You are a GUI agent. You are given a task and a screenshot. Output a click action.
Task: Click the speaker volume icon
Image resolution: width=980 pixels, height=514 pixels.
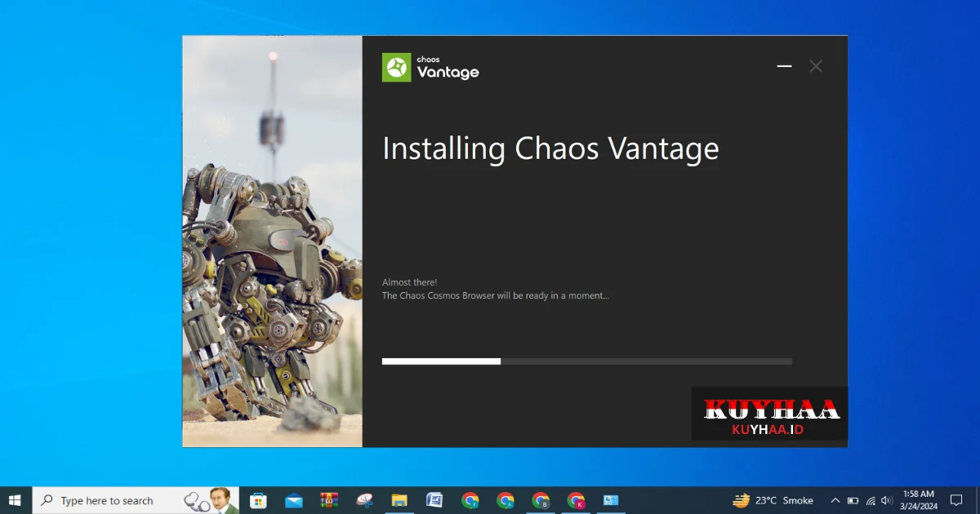[887, 500]
